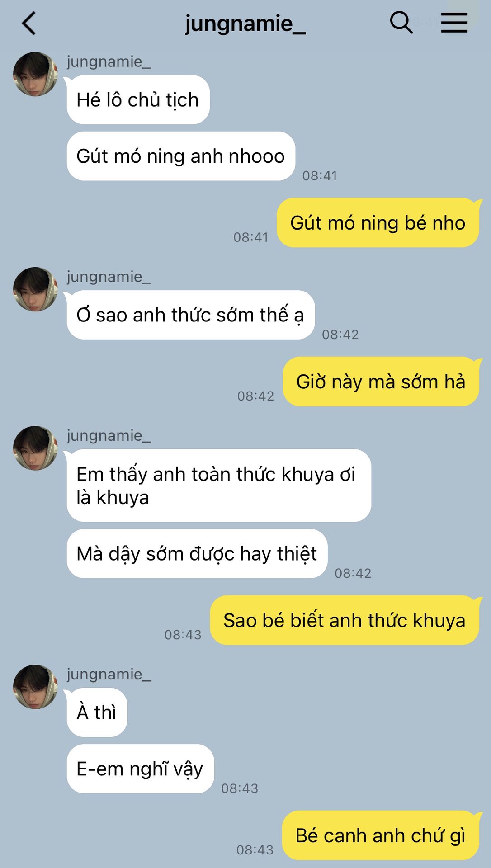Tap 'Em thấy anh toàn thức khuya' bubble

pos(219,486)
